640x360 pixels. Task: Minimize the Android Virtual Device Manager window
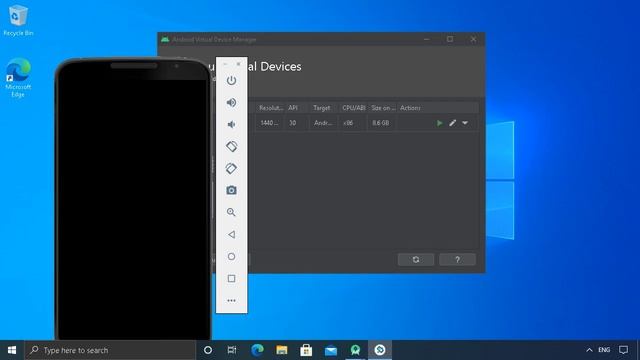coord(427,39)
